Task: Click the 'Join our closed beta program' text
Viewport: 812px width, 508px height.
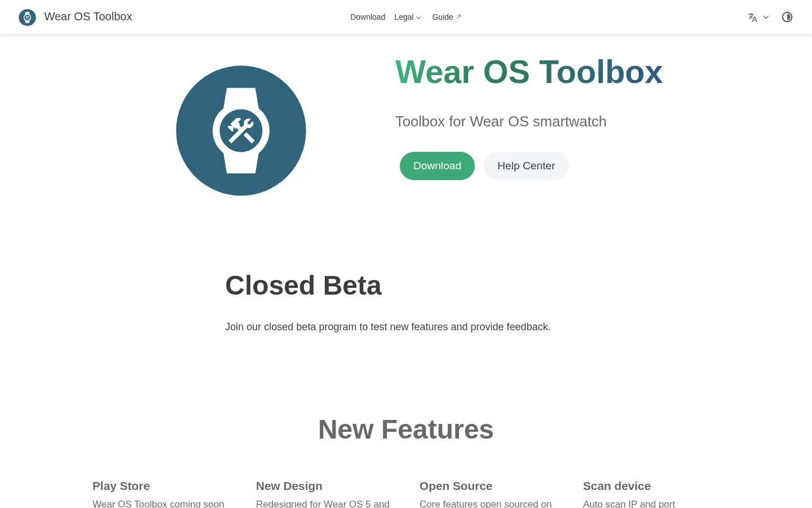Action: pyautogui.click(x=388, y=327)
